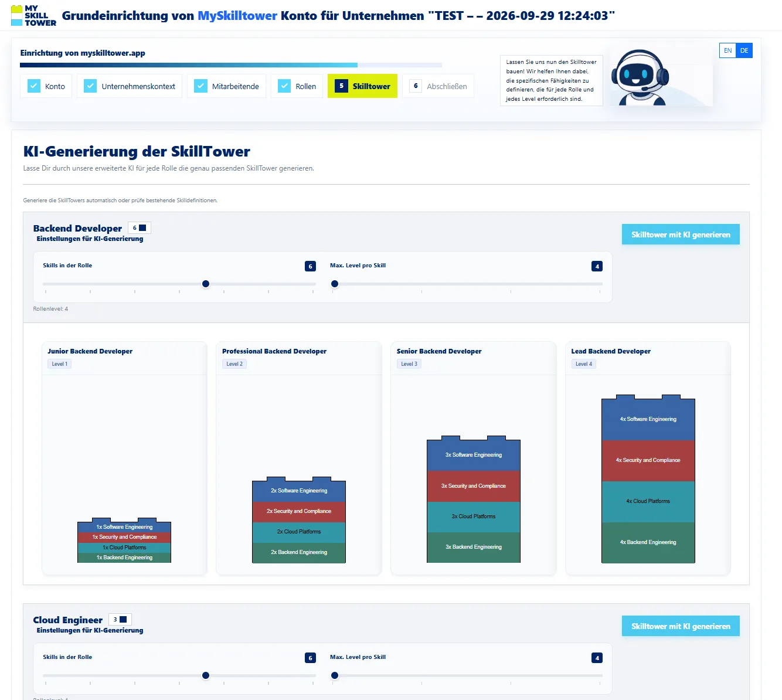The height and width of the screenshot is (700, 782).
Task: Go to the Mitarbeitende step
Action: [x=227, y=86]
